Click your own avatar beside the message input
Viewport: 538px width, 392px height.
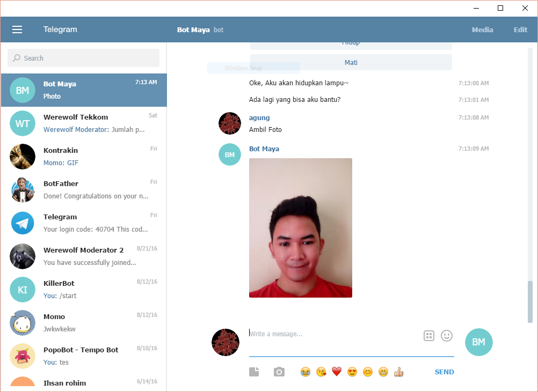pyautogui.click(x=226, y=342)
